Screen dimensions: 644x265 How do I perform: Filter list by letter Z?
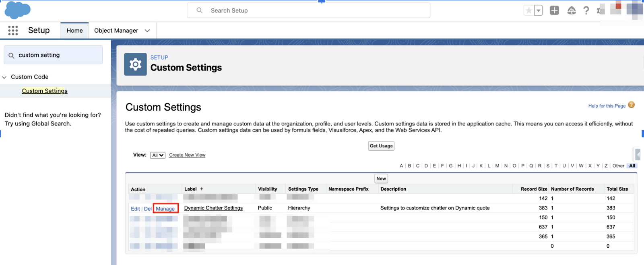tap(606, 166)
